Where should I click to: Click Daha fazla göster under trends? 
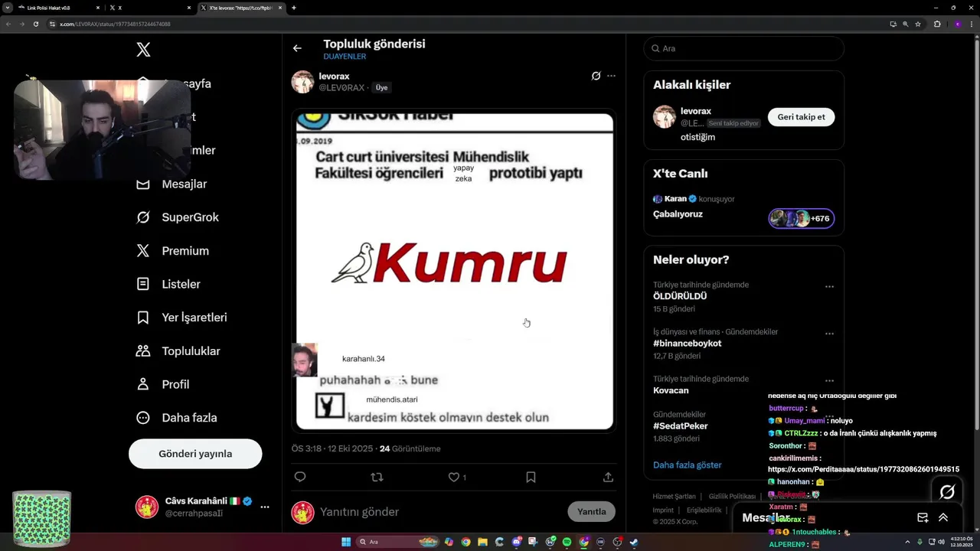click(688, 465)
